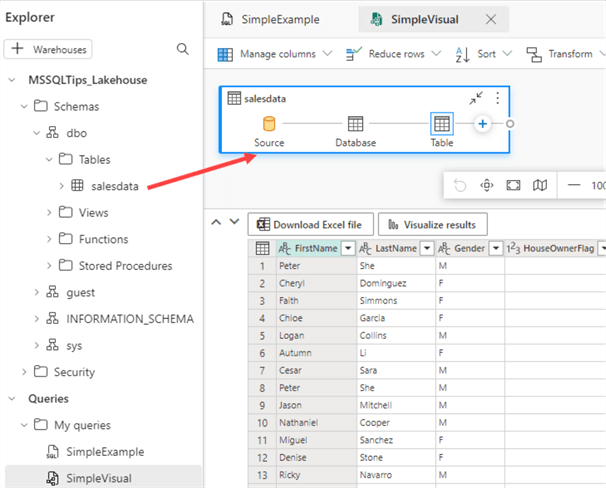606x488 pixels.
Task: Click the zoom out minus control
Action: pos(574,185)
